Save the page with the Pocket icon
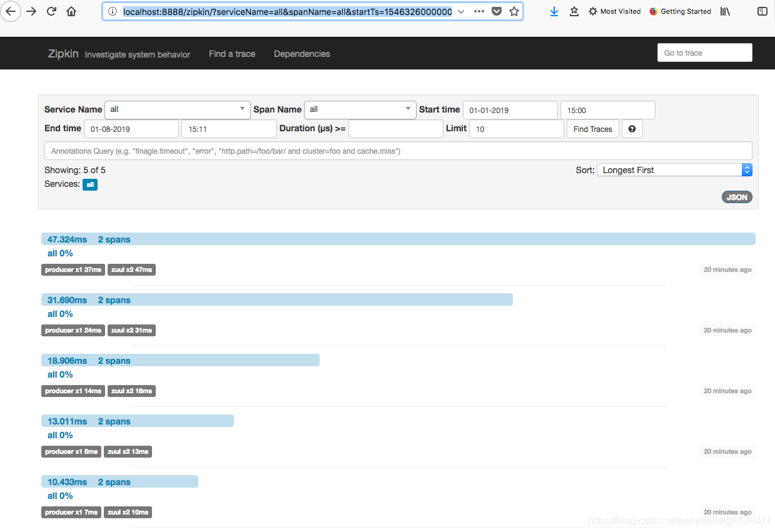 click(497, 11)
